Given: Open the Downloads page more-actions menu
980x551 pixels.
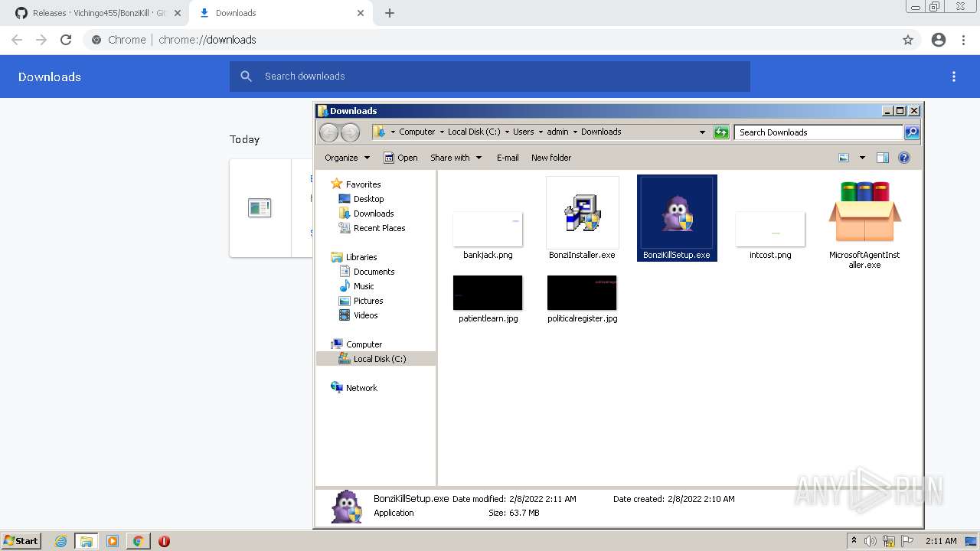Looking at the screenshot, I should pyautogui.click(x=954, y=77).
